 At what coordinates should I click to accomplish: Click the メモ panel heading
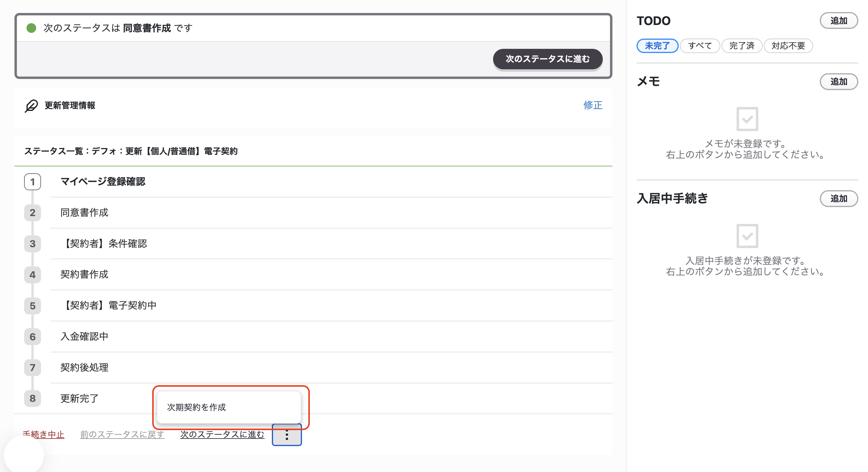click(648, 82)
